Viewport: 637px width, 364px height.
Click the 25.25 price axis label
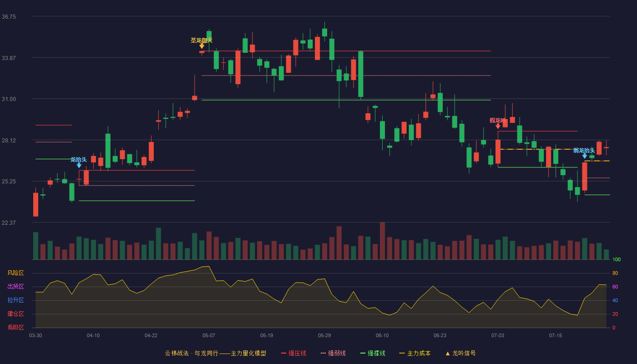pos(9,182)
